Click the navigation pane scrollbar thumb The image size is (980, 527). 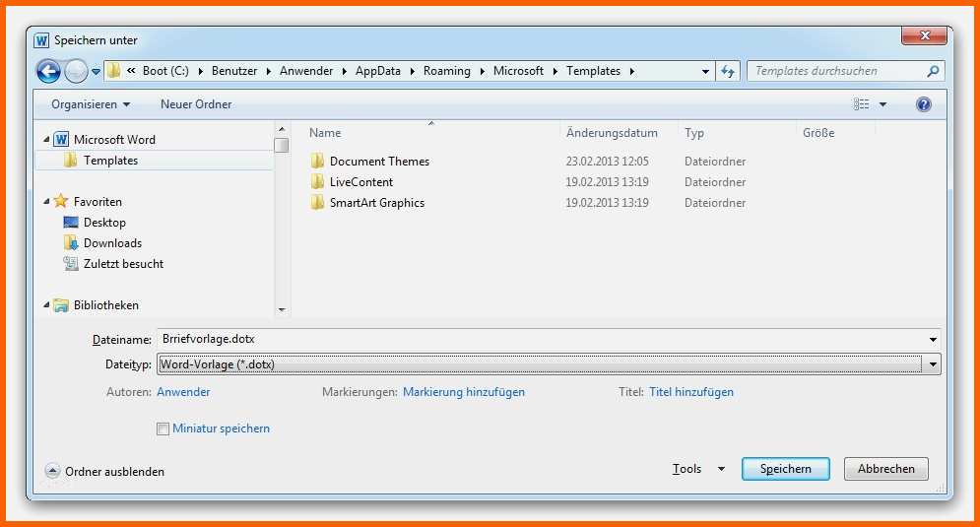[282, 145]
